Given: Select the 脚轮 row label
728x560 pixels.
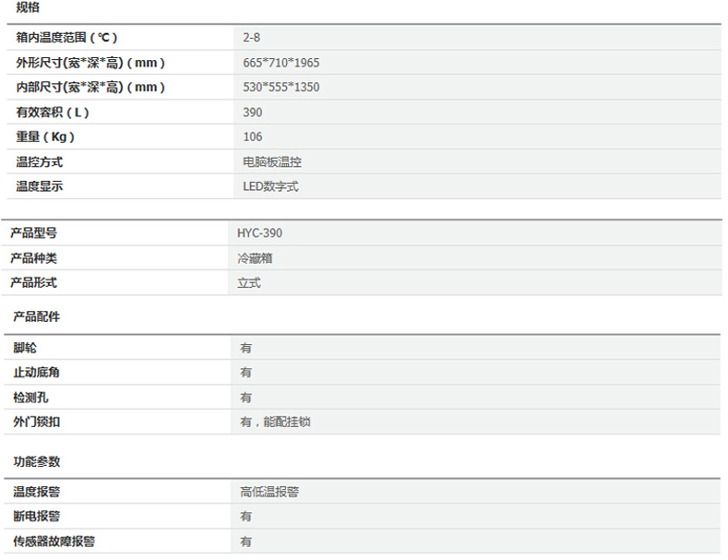Looking at the screenshot, I should pos(26,348).
